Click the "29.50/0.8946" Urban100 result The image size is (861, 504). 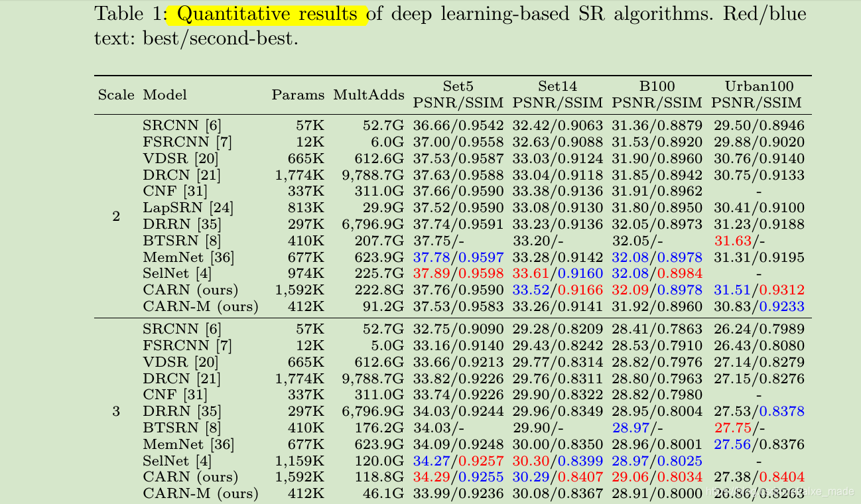tap(759, 125)
